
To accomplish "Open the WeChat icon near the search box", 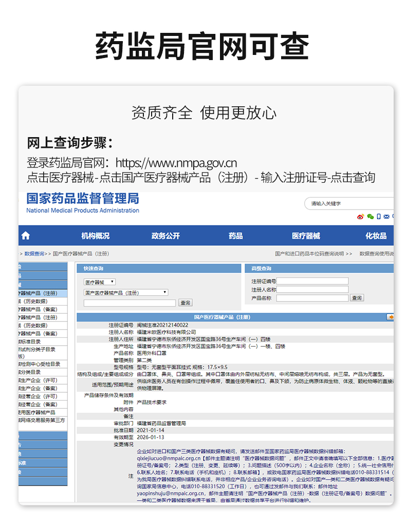I will click(371, 217).
